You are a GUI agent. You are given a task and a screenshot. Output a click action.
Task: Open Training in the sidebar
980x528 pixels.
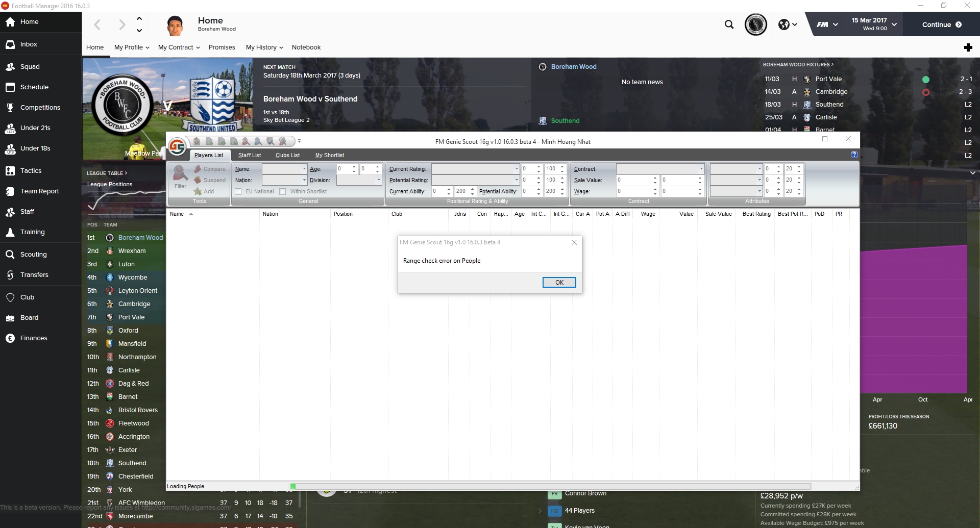41,232
